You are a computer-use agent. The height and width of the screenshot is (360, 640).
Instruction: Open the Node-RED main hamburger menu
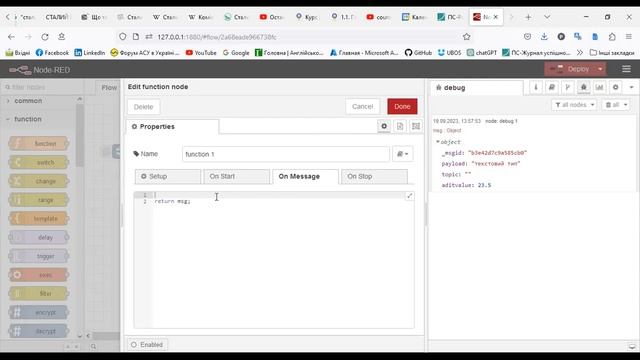tap(626, 69)
